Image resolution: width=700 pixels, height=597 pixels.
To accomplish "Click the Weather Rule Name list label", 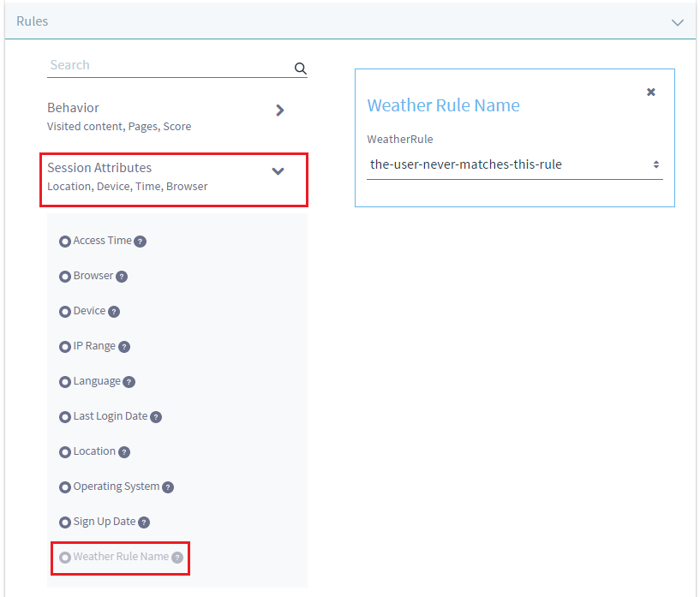I will pyautogui.click(x=121, y=557).
